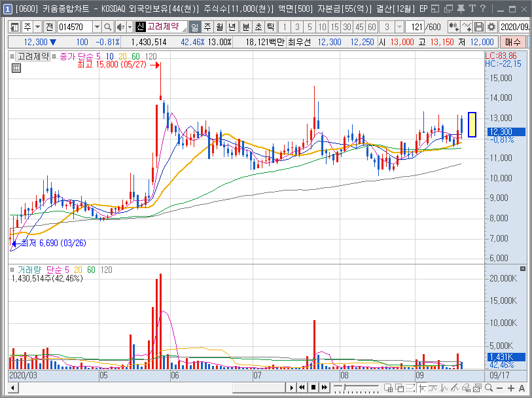Click the data grid table icon
The image size is (532, 398).
pyautogui.click(x=16, y=68)
